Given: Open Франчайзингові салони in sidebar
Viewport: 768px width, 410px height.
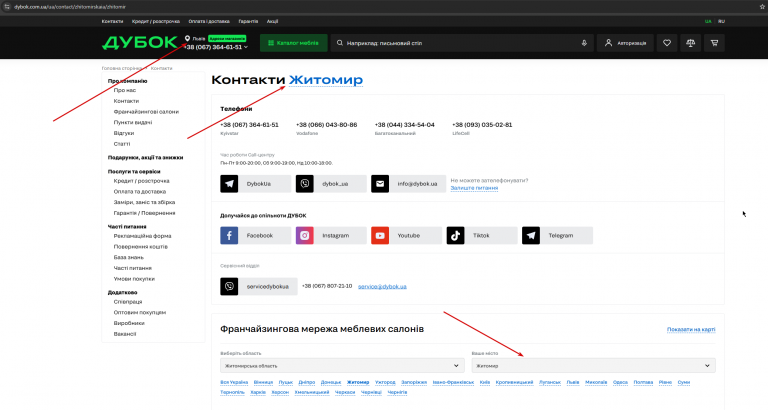Looking at the screenshot, I should click(146, 112).
